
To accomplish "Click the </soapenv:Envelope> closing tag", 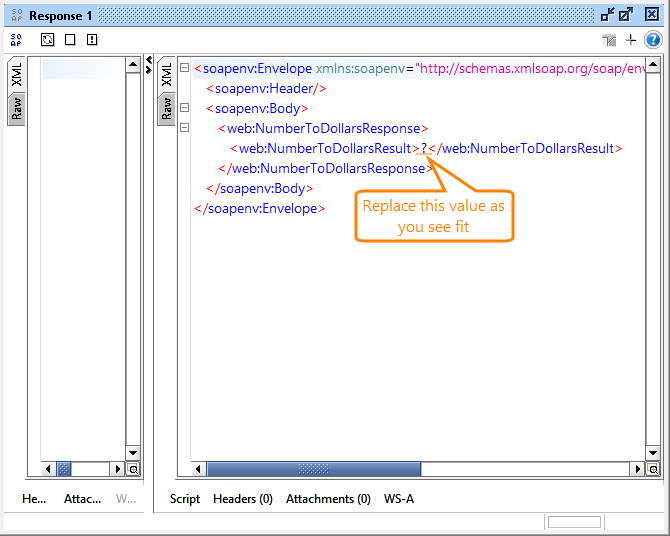I will (260, 209).
